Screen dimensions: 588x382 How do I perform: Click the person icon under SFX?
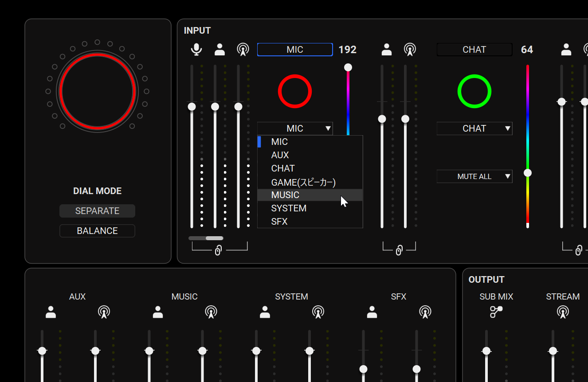click(x=372, y=312)
